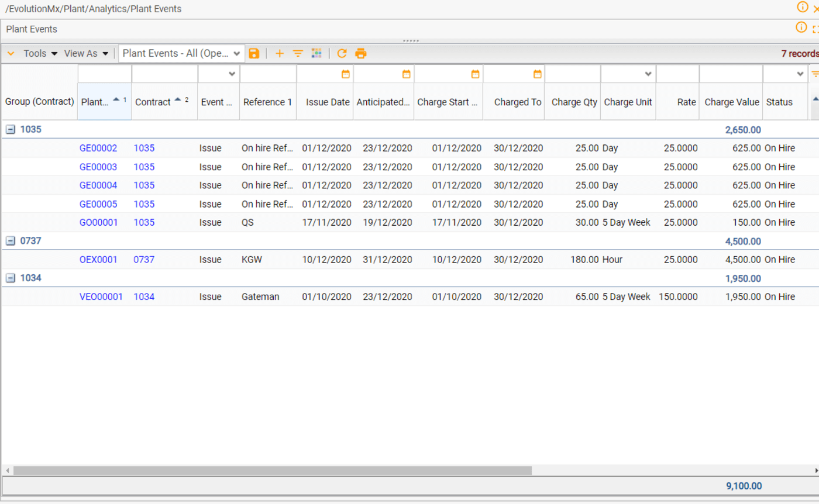Print the grid using the printer icon
This screenshot has height=504, width=819.
[x=361, y=53]
